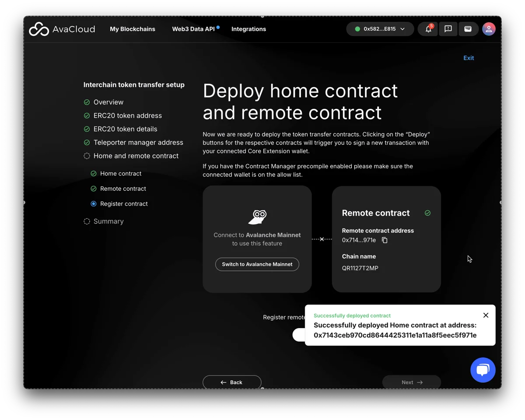Click the ERC20 token address checkmark icon

point(87,115)
